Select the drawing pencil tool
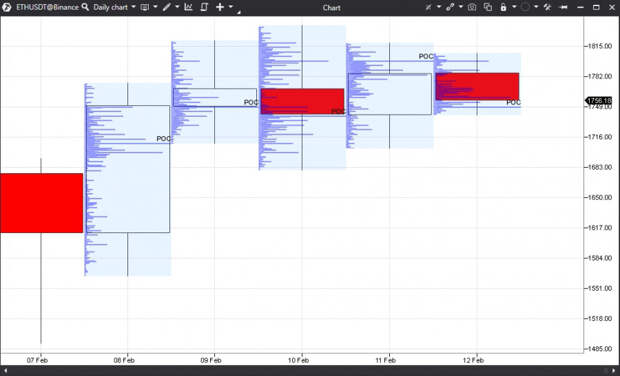Image resolution: width=620 pixels, height=376 pixels. (166, 7)
